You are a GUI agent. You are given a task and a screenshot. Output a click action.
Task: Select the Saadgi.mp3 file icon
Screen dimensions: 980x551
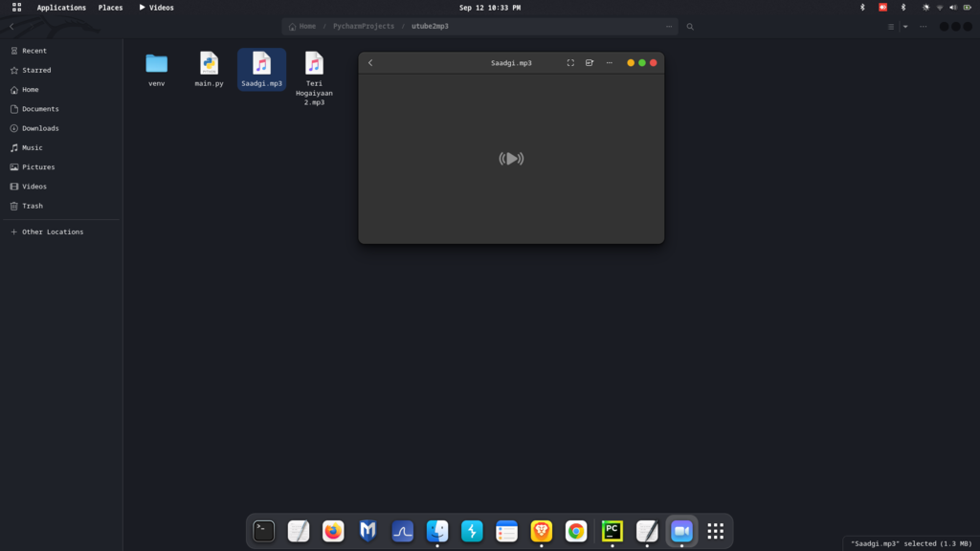[261, 64]
